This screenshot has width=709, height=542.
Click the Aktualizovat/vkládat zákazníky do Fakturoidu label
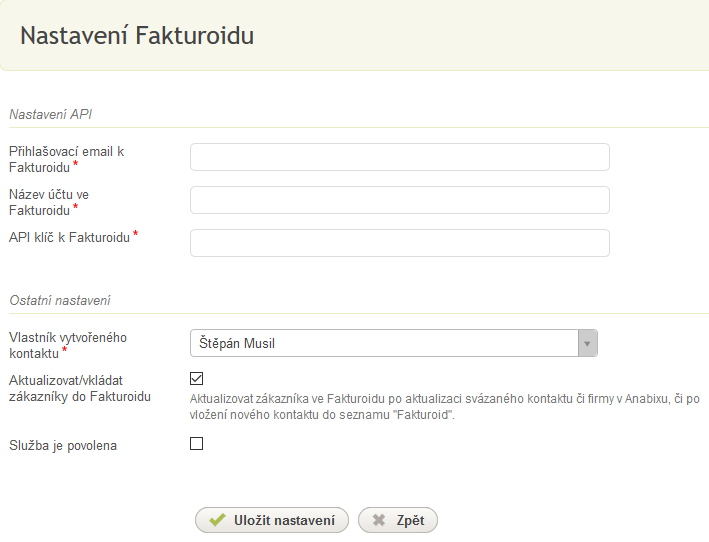(x=80, y=388)
